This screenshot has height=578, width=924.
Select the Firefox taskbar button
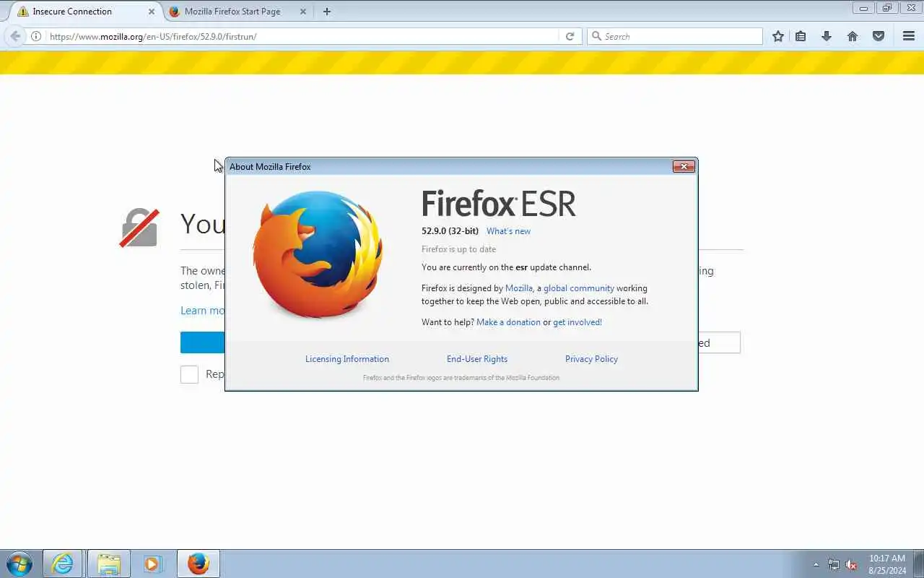[199, 564]
